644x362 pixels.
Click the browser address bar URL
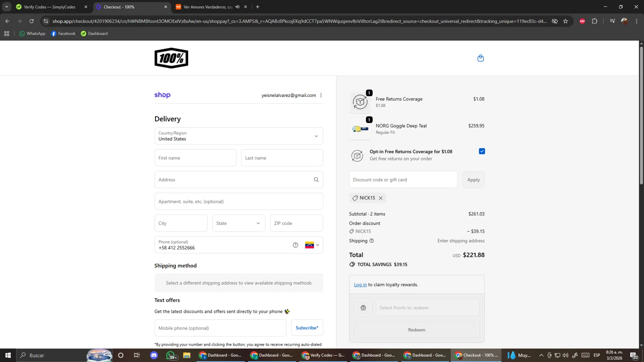(299, 21)
